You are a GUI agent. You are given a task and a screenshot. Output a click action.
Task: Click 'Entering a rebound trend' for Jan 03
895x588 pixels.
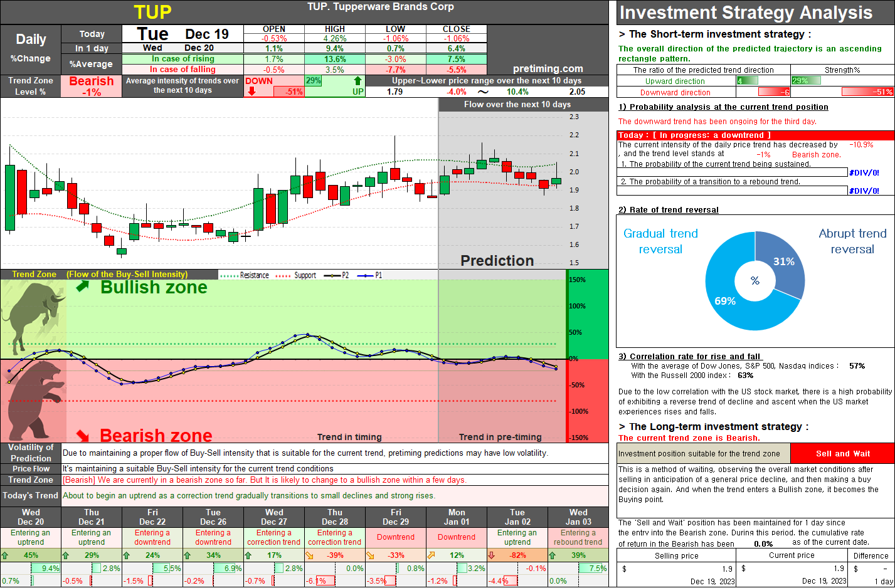(578, 537)
